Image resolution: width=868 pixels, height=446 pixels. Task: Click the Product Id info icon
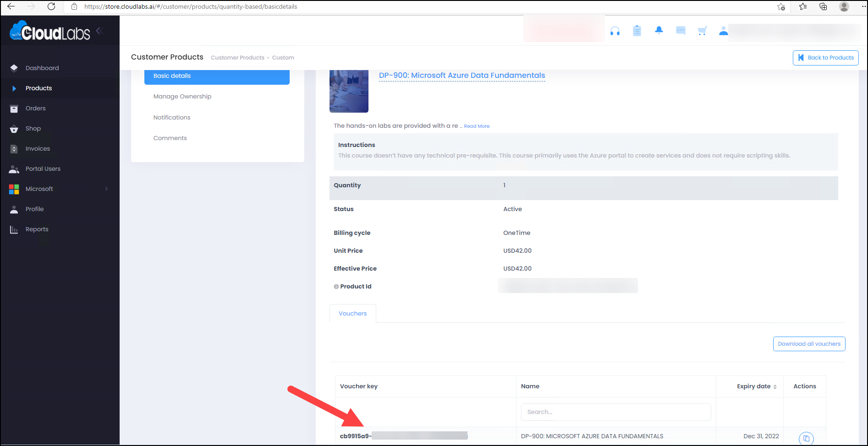[336, 287]
